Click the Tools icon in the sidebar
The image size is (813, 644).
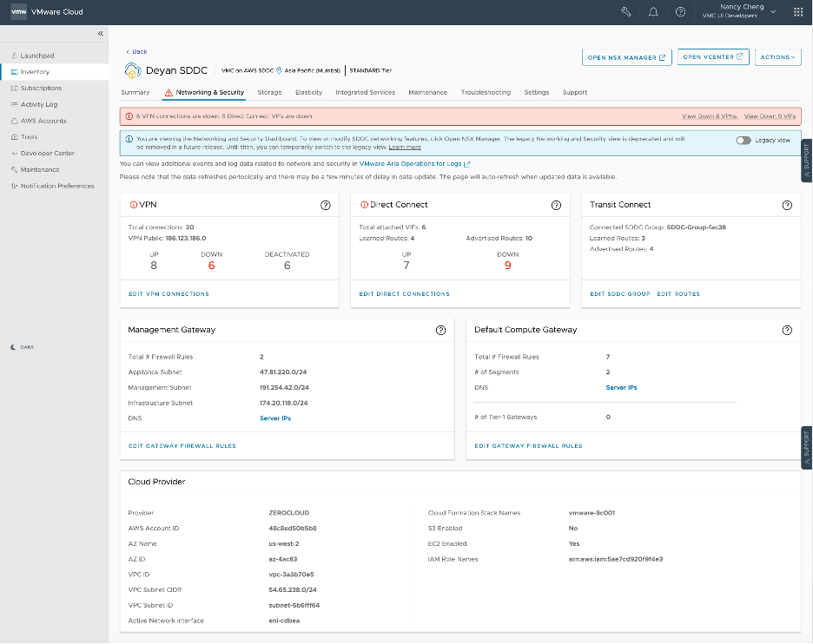pyautogui.click(x=15, y=137)
